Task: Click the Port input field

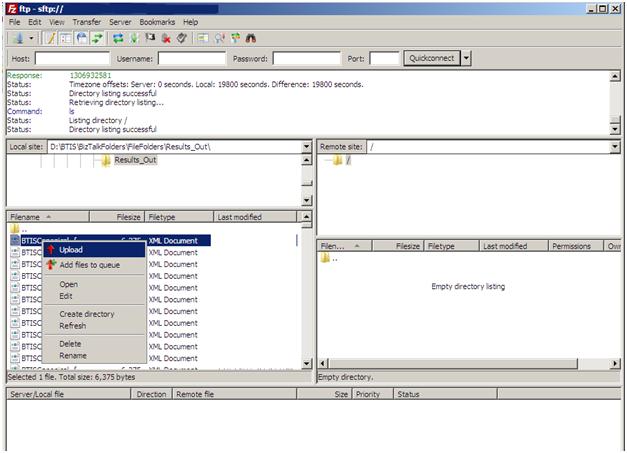Action: pyautogui.click(x=384, y=58)
